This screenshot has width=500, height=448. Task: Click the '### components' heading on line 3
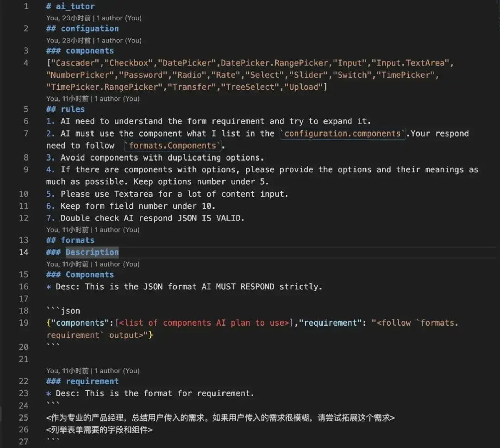pyautogui.click(x=80, y=51)
